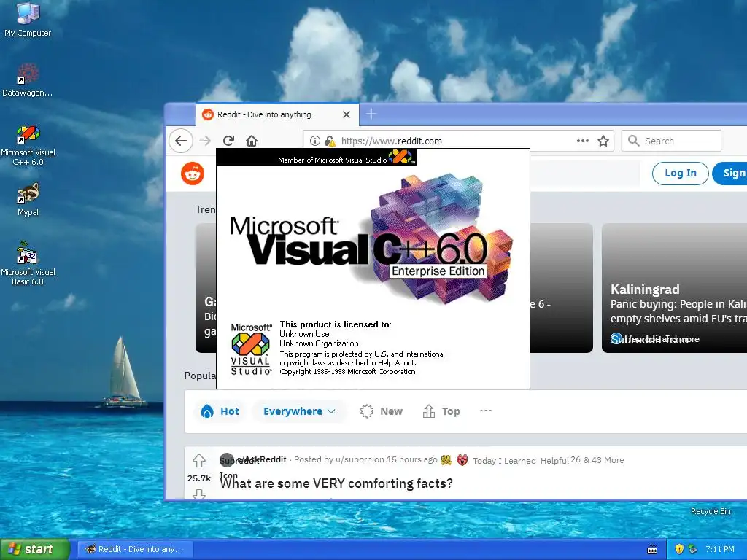Sort Reddit posts by Top
The height and width of the screenshot is (560, 747).
point(441,411)
